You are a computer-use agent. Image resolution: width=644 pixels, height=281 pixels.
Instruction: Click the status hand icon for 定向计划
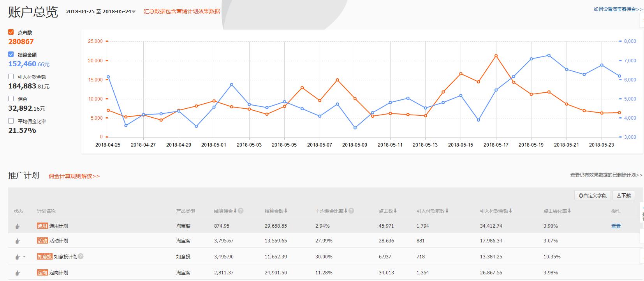coord(18,273)
